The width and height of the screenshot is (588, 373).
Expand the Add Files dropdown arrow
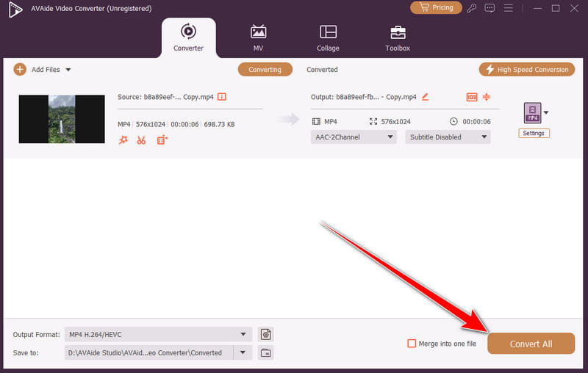point(68,70)
